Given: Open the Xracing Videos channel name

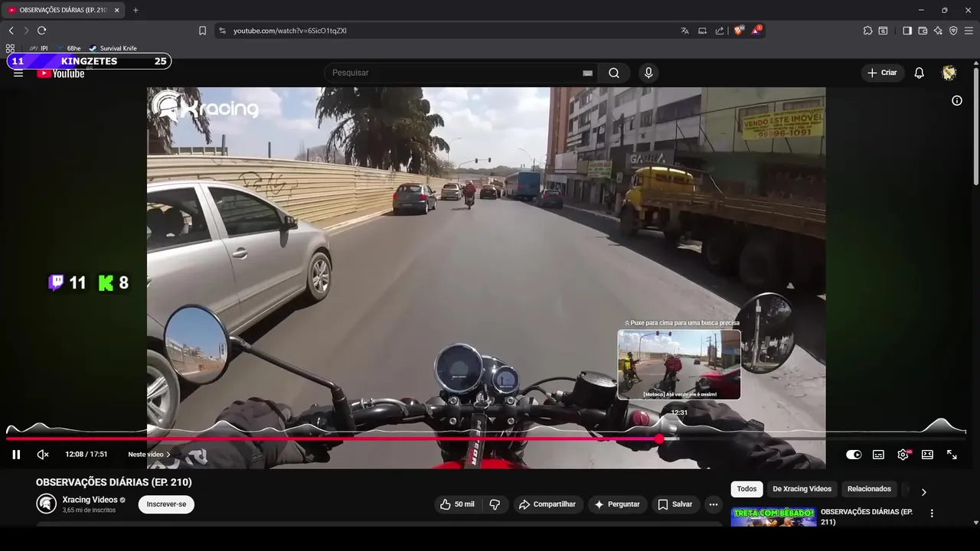Looking at the screenshot, I should (x=90, y=500).
